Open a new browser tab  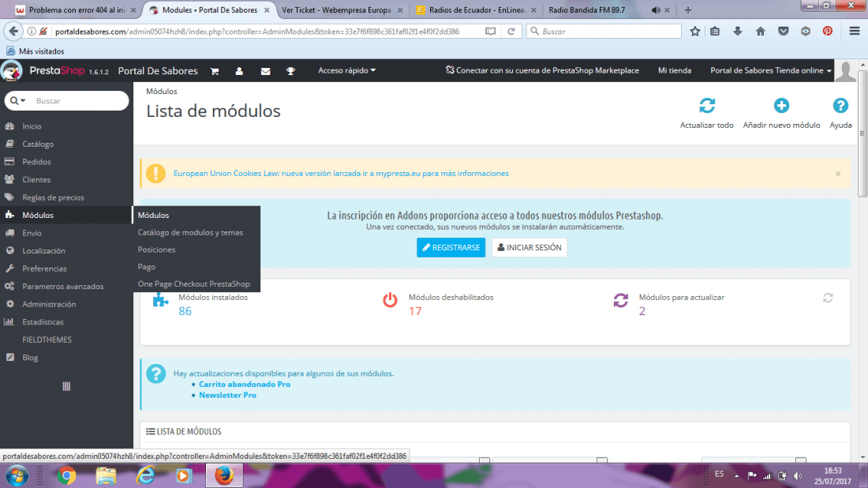coord(687,10)
